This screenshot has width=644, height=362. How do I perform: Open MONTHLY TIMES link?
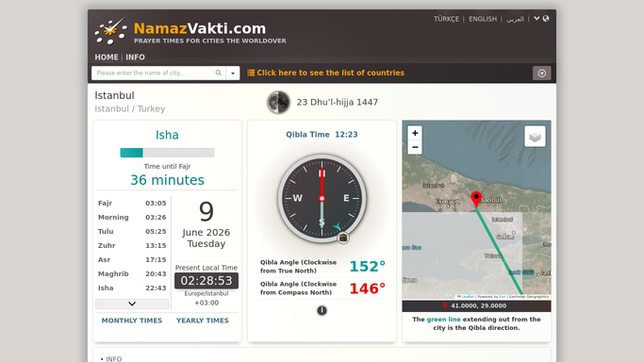click(132, 321)
